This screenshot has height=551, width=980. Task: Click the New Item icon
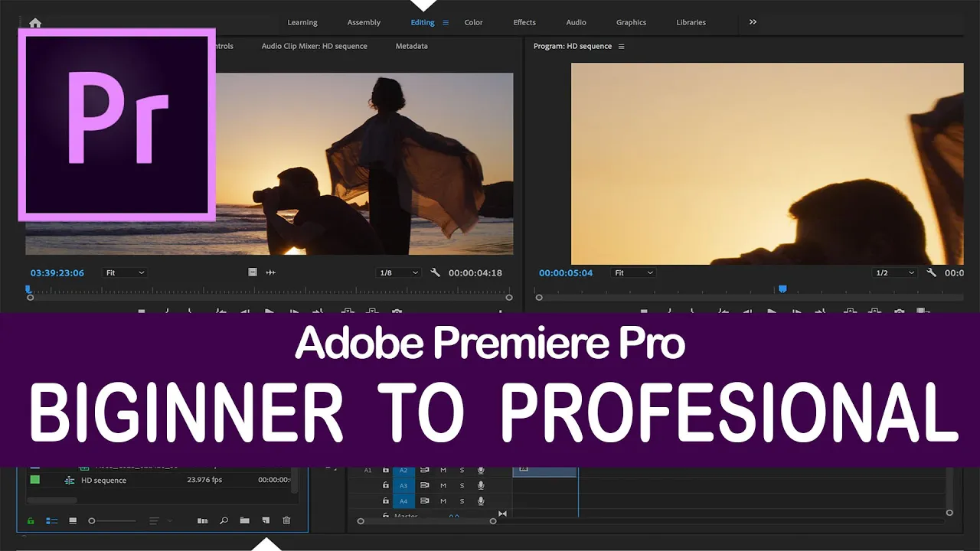[x=266, y=521]
